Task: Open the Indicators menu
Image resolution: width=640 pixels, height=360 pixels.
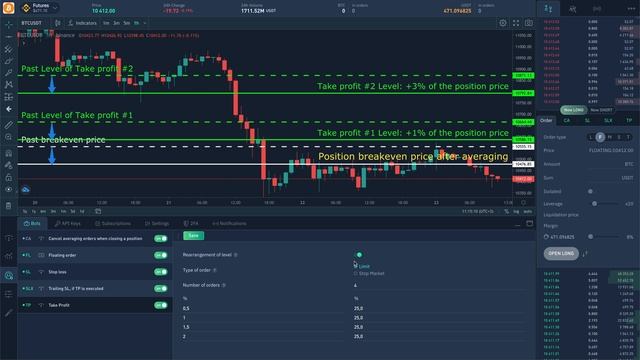Action: [83, 23]
